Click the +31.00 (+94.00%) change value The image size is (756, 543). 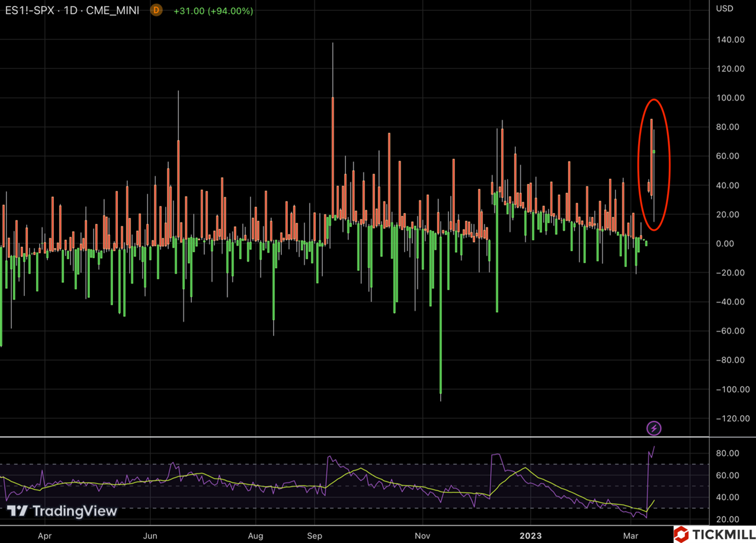[x=213, y=11]
